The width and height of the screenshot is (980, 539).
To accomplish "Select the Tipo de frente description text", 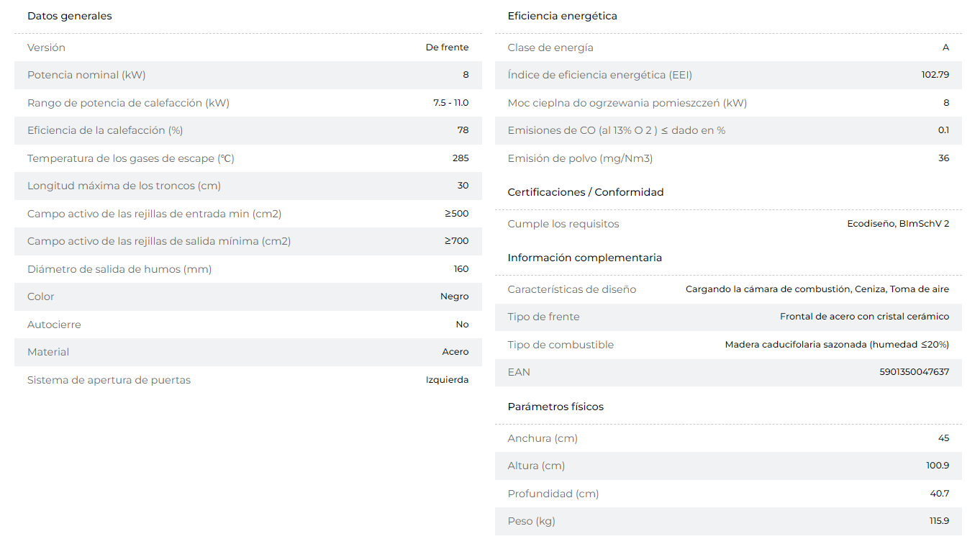I will coord(865,317).
